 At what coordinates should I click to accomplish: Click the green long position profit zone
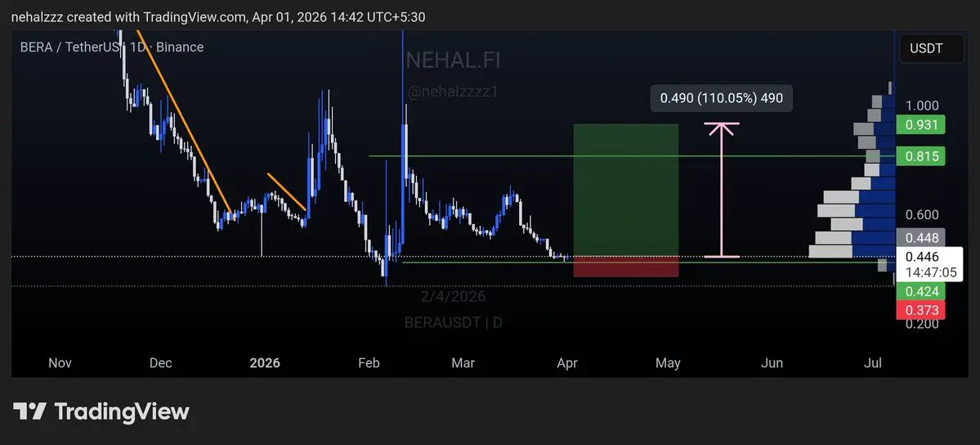625,190
